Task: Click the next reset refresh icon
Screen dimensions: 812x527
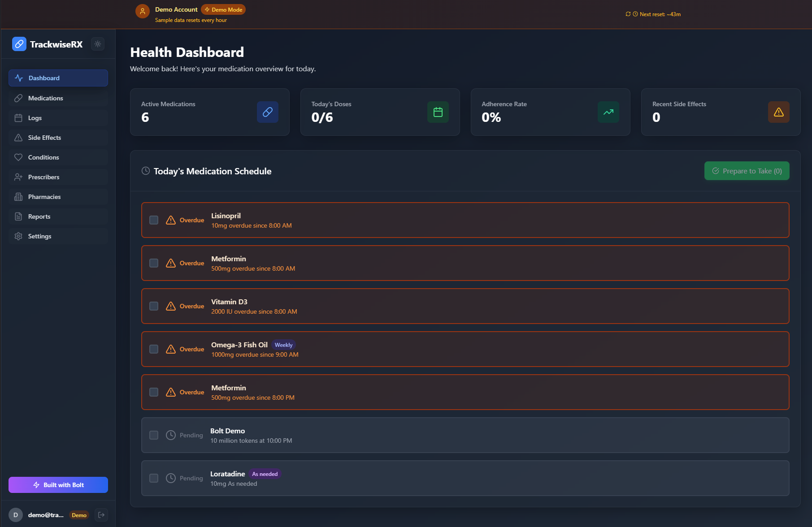Action: 628,14
